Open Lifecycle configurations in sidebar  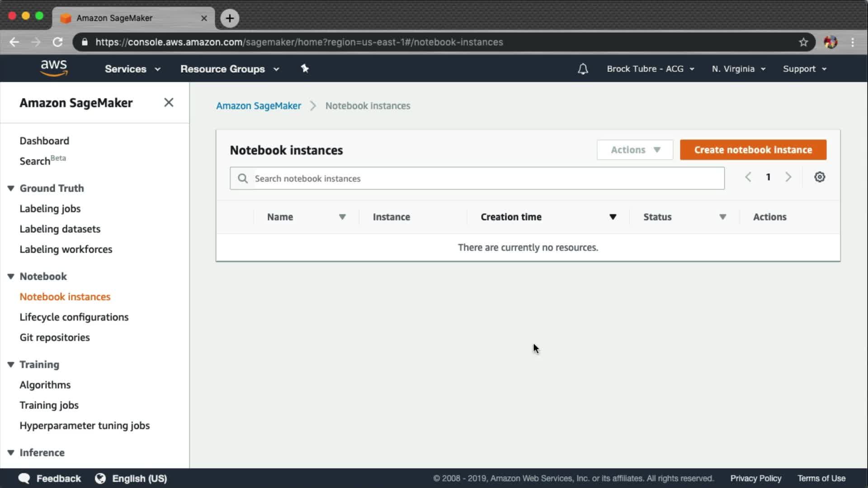click(x=74, y=317)
